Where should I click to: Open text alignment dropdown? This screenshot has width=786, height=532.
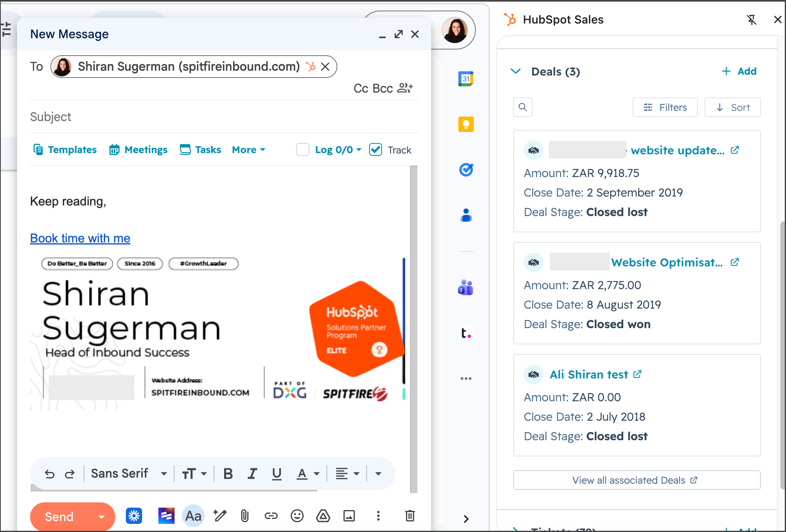348,474
